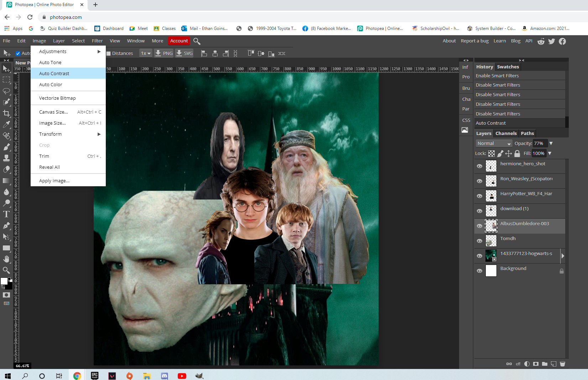This screenshot has width=588, height=380.
Task: Select the Hand tool
Action: [6, 259]
